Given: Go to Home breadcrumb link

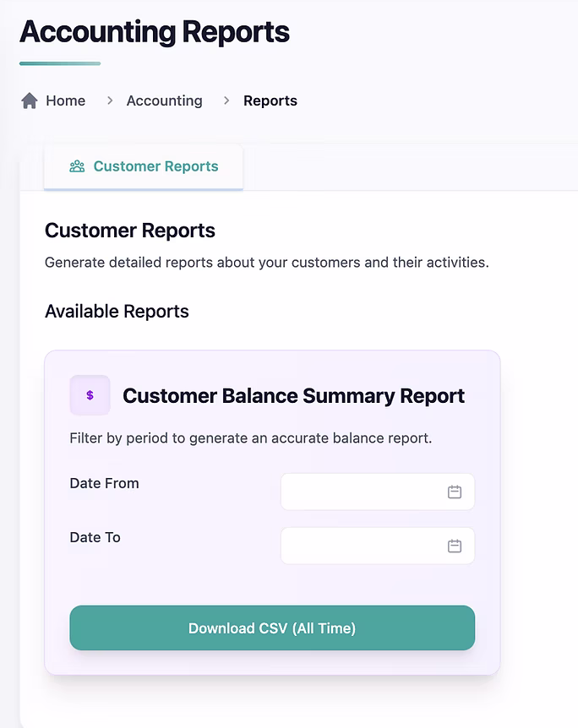Looking at the screenshot, I should 66,101.
